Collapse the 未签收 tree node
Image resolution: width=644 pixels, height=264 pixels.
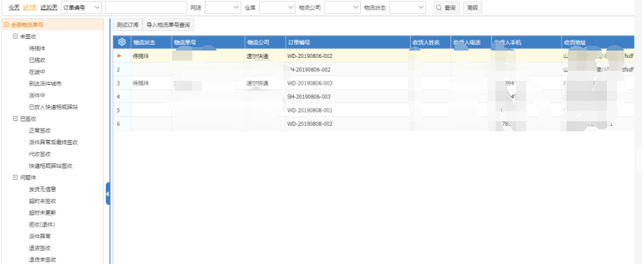click(16, 36)
